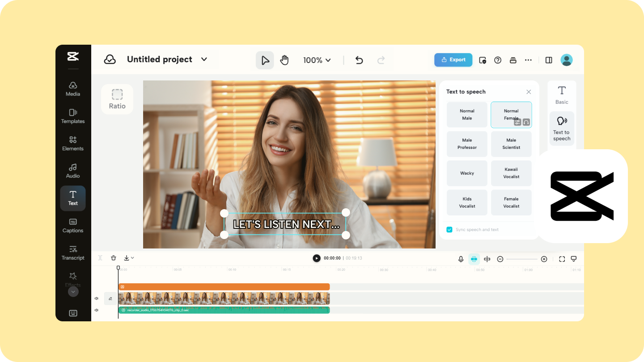644x362 pixels.
Task: Mute the video track
Action: [x=96, y=298]
